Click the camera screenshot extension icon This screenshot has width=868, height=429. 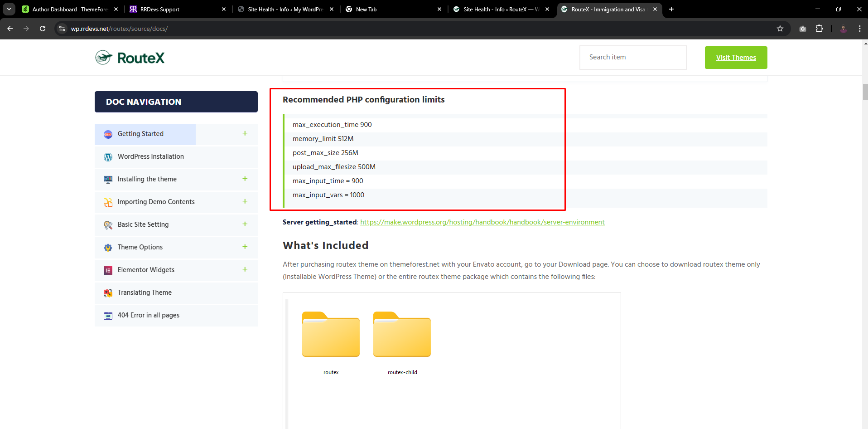[803, 29]
